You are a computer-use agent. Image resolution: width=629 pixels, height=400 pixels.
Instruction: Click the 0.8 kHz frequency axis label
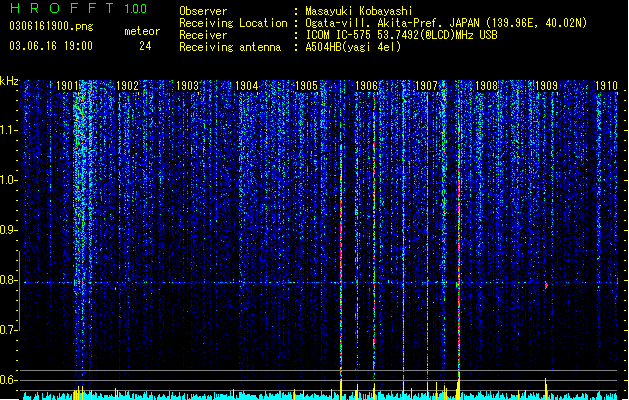[9, 280]
